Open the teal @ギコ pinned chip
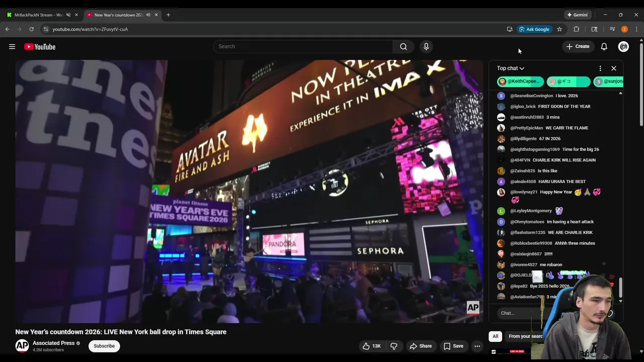 (569, 81)
